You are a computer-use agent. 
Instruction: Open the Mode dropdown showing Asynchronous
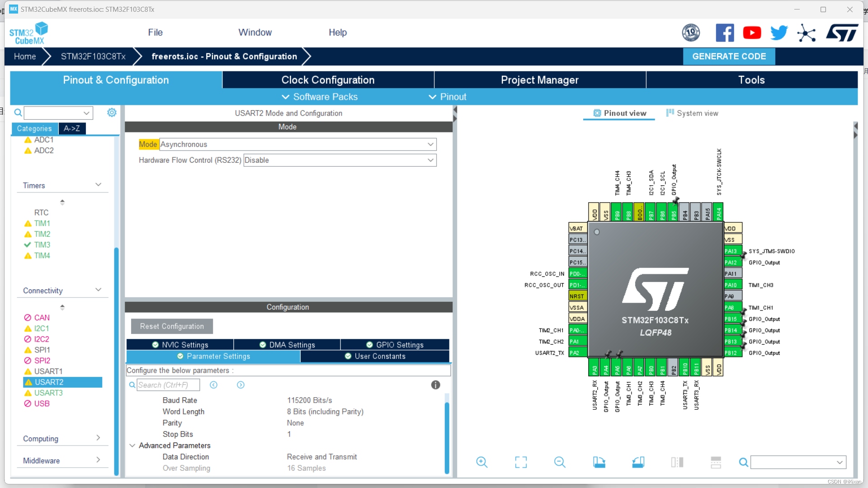coord(430,144)
